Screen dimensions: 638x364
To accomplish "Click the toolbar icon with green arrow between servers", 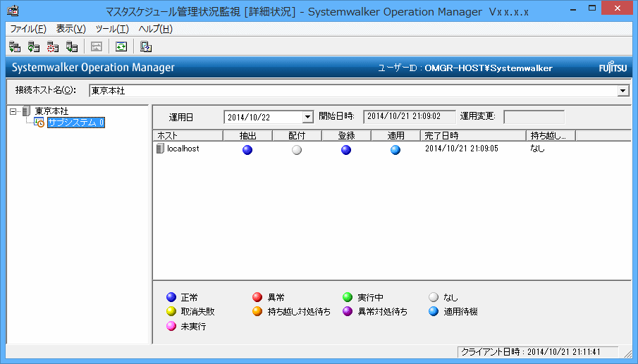I will tap(72, 46).
